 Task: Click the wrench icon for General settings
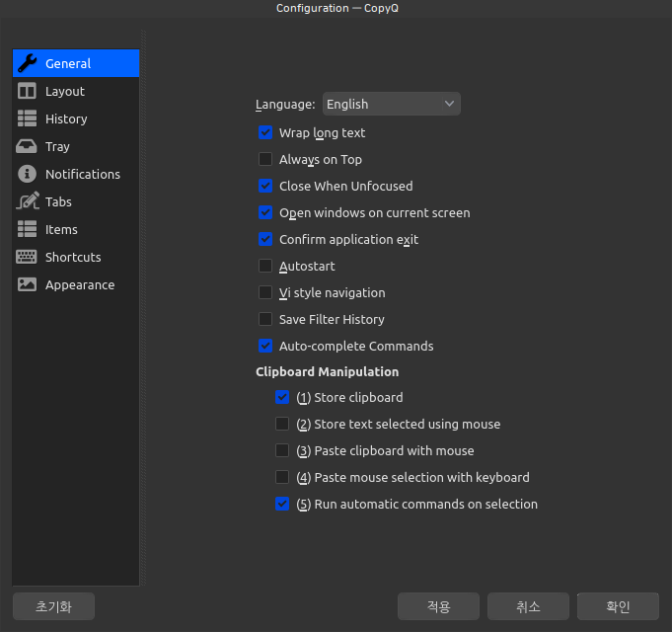click(28, 63)
